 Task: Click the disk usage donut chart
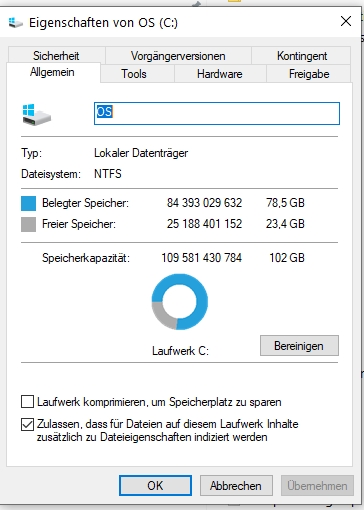180,302
